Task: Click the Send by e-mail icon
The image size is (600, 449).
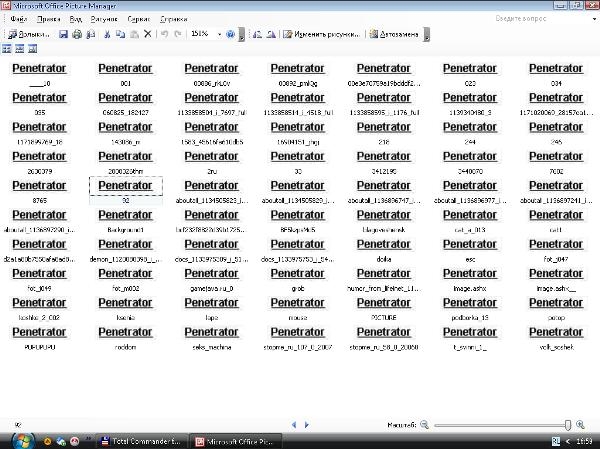Action: coord(91,34)
